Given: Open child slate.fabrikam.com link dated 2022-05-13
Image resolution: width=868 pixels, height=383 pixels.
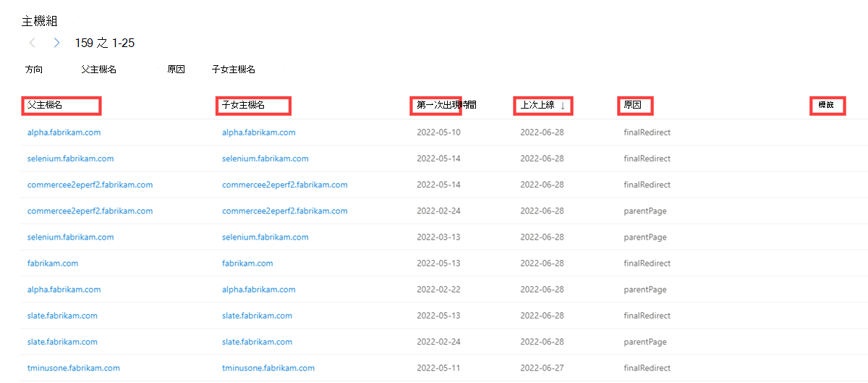Looking at the screenshot, I should pyautogui.click(x=258, y=316).
